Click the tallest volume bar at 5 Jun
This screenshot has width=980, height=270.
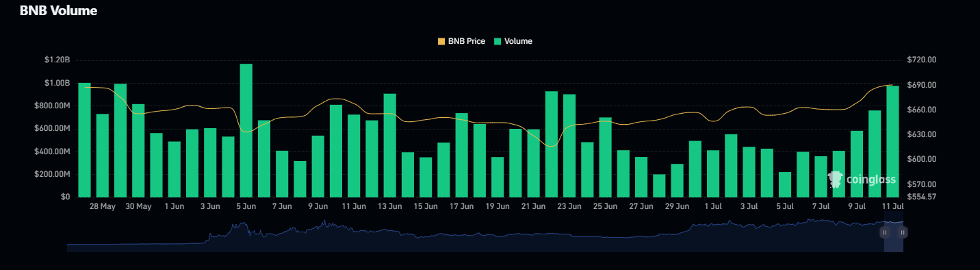(x=246, y=130)
